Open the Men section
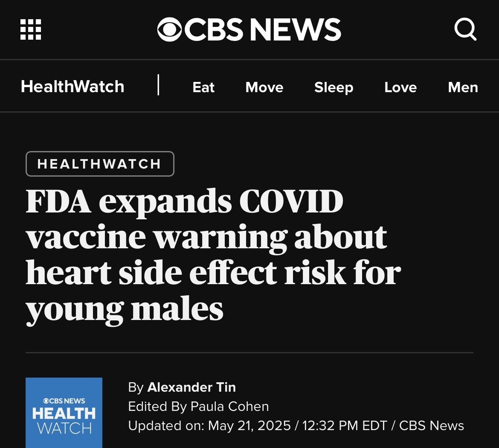The height and width of the screenshot is (448, 499). click(463, 87)
